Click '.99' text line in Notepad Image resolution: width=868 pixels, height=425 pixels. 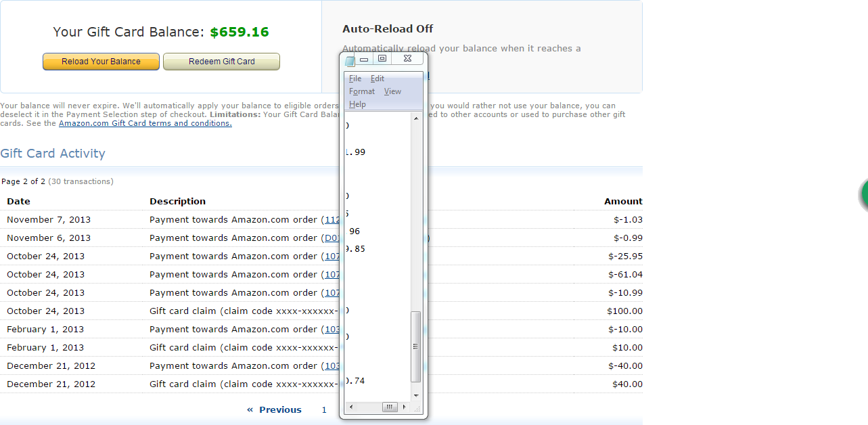pyautogui.click(x=355, y=152)
